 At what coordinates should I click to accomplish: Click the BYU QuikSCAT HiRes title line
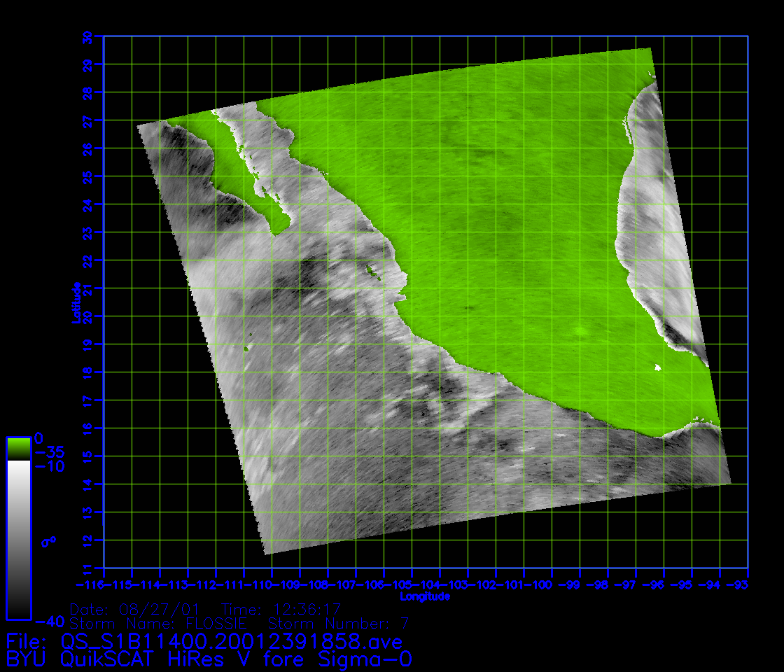(209, 659)
